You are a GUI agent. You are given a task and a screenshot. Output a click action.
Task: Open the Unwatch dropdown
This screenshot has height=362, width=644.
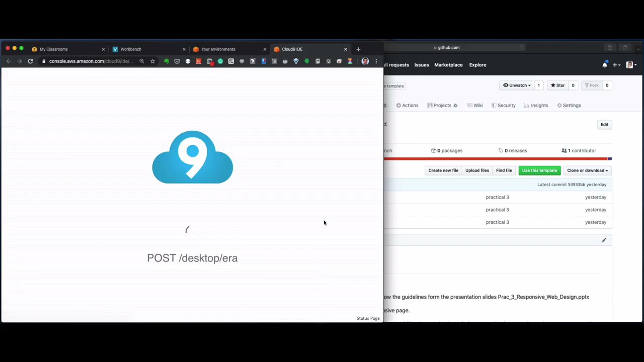(x=517, y=85)
